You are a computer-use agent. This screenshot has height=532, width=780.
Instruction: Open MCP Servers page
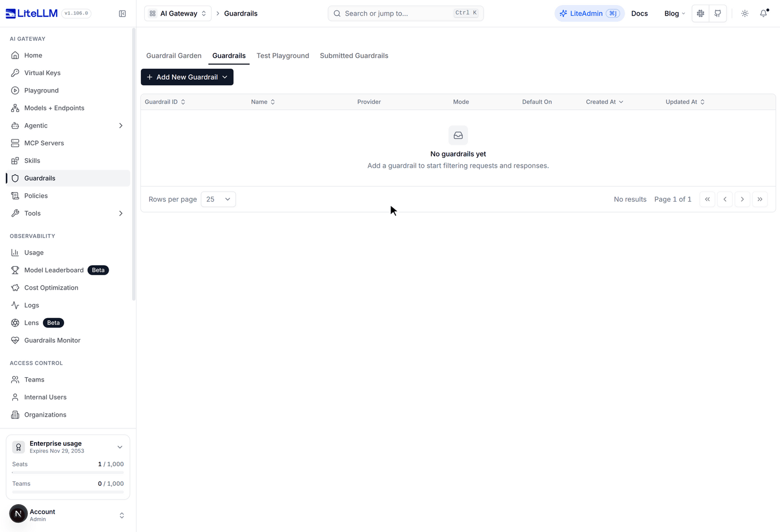68,143
